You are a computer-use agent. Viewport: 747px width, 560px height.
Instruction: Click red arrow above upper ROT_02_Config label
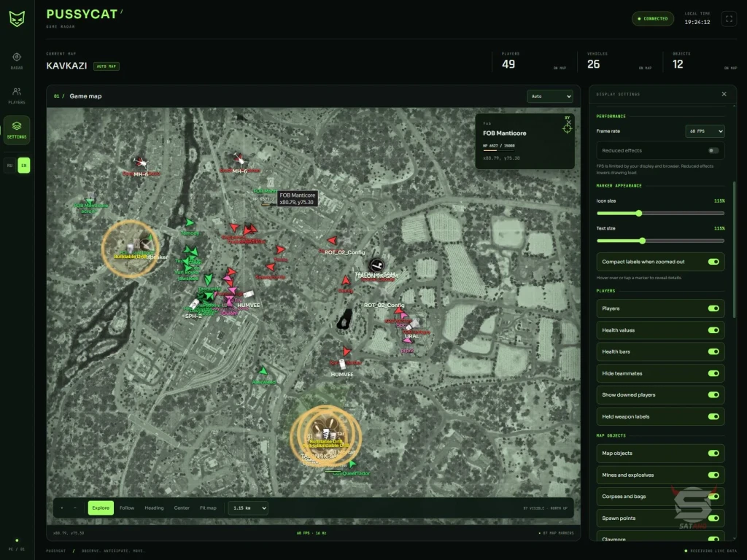(x=332, y=241)
